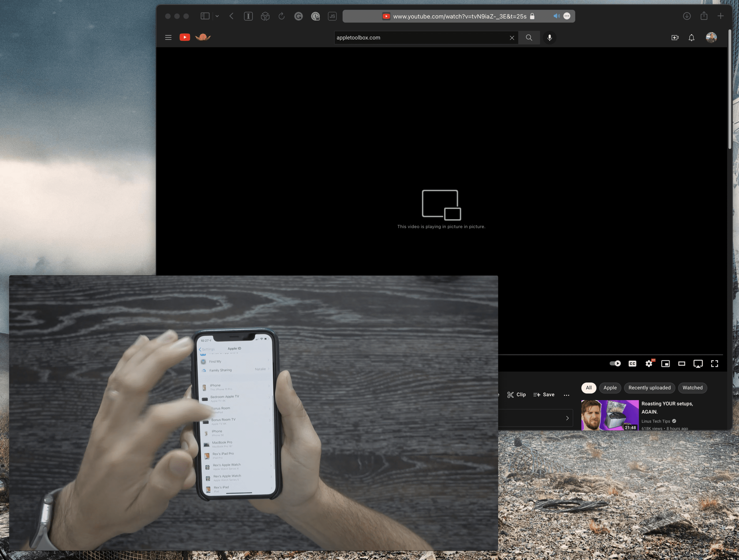Go back to the previous page in Safari
739x560 pixels.
click(231, 16)
